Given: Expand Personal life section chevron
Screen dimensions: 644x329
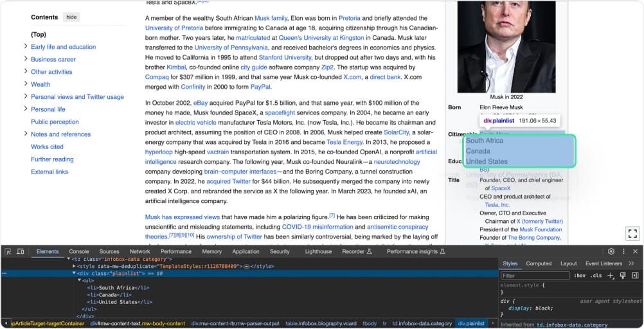Looking at the screenshot, I should [26, 109].
